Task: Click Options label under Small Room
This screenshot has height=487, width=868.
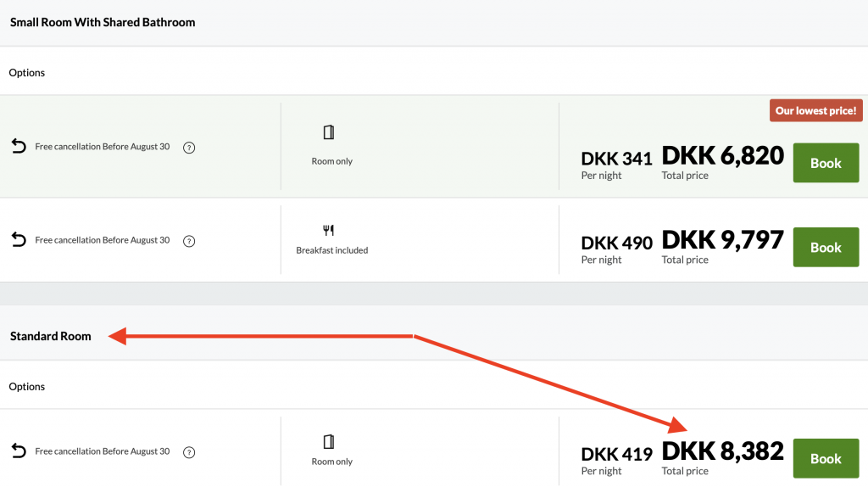Action: click(x=26, y=73)
